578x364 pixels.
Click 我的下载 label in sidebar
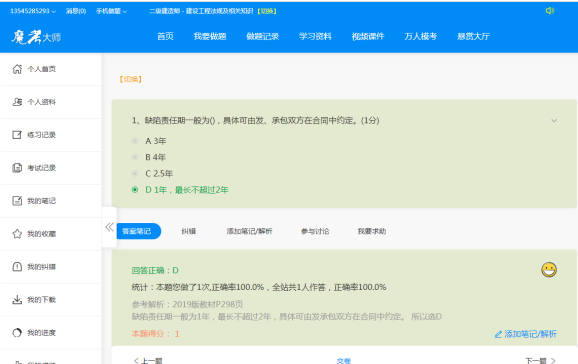point(41,299)
